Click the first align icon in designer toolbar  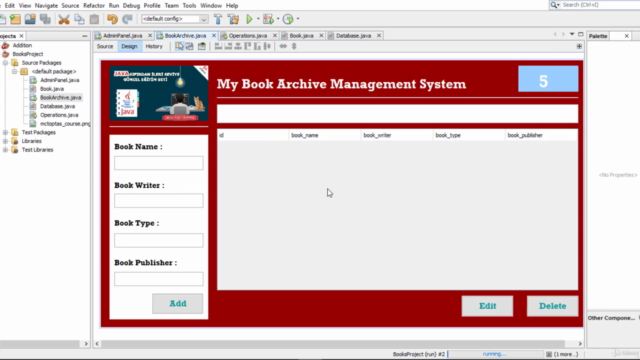(218, 47)
